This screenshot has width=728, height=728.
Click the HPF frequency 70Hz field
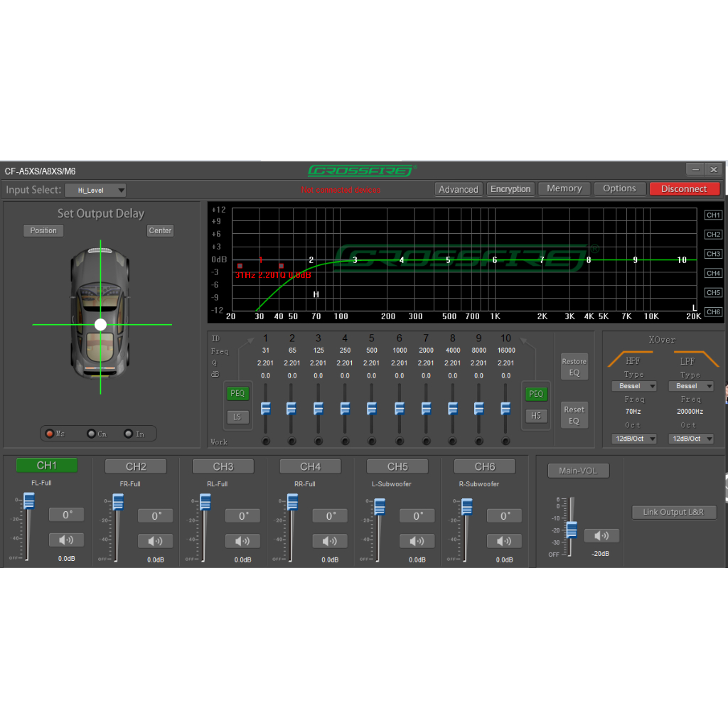point(633,411)
